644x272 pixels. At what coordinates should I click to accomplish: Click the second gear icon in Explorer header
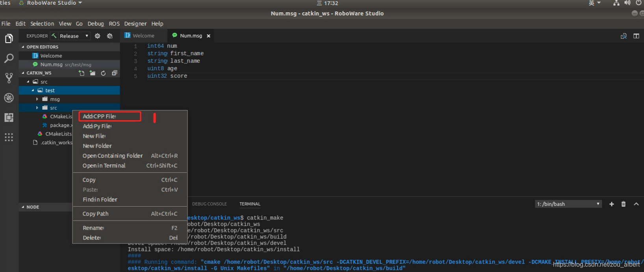110,36
